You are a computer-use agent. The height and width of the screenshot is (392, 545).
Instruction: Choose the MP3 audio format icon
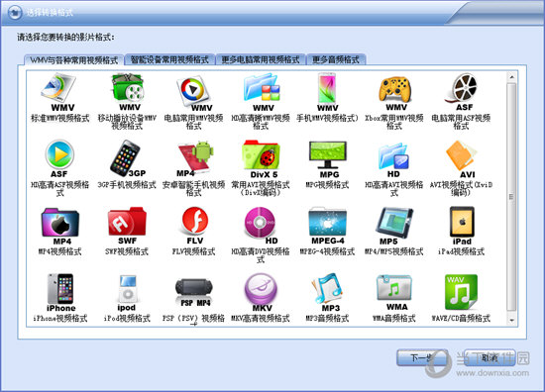point(327,292)
